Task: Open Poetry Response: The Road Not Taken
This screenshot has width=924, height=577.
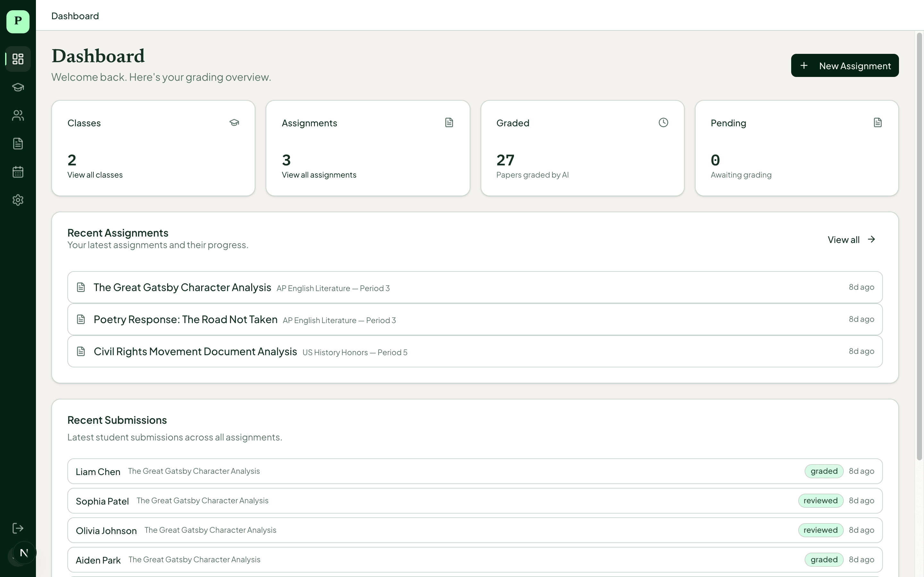Action: click(x=185, y=319)
